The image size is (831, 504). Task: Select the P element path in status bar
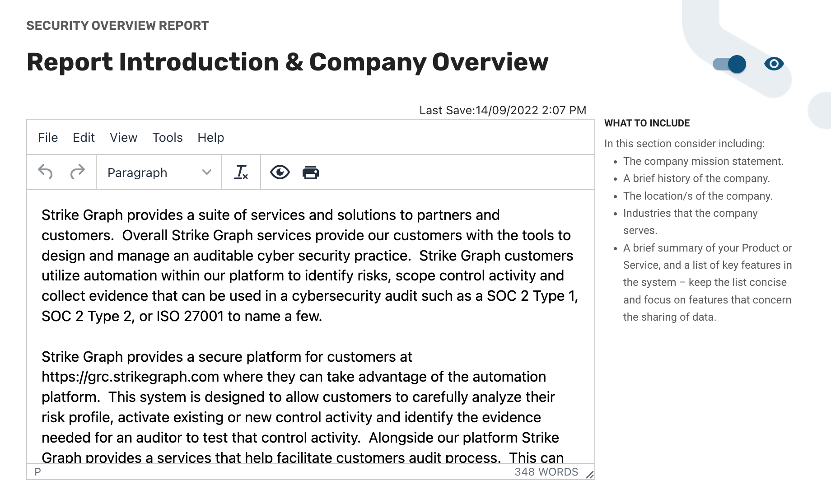38,472
